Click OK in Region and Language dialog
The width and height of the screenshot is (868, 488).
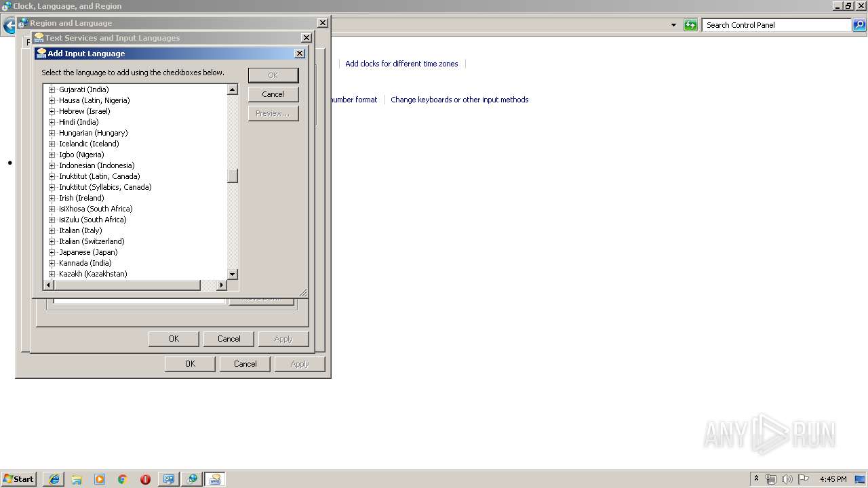190,364
